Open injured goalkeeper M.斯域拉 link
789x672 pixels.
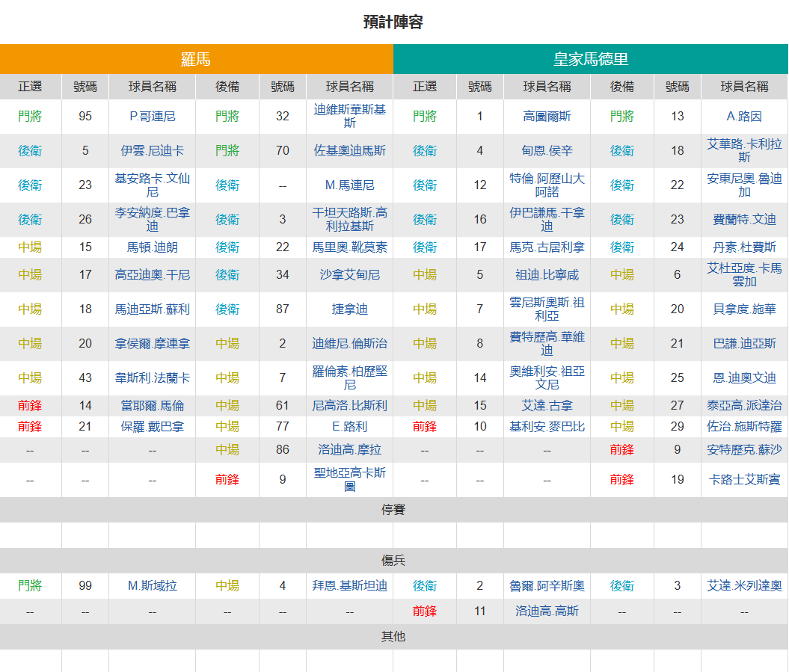152,585
